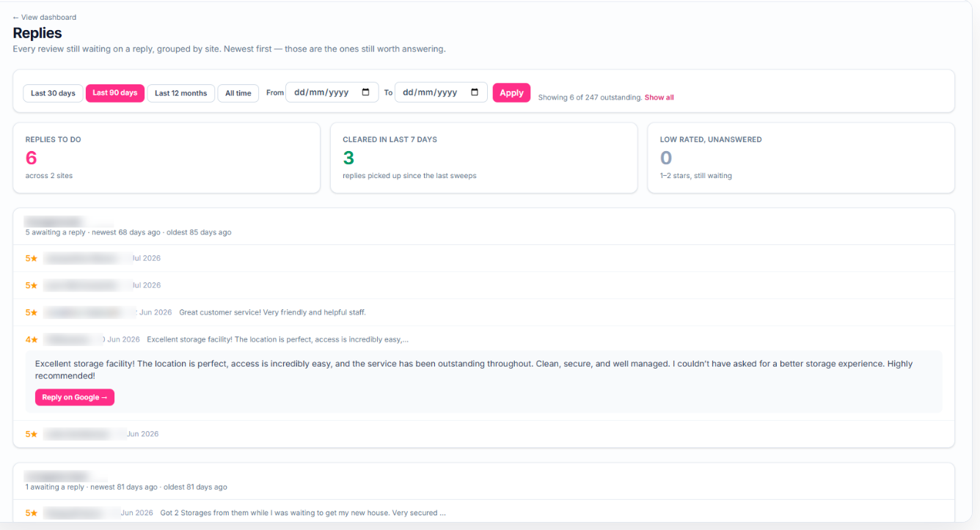
Task: Click the 'Low rated, unanswered' count of 0
Action: pyautogui.click(x=666, y=158)
